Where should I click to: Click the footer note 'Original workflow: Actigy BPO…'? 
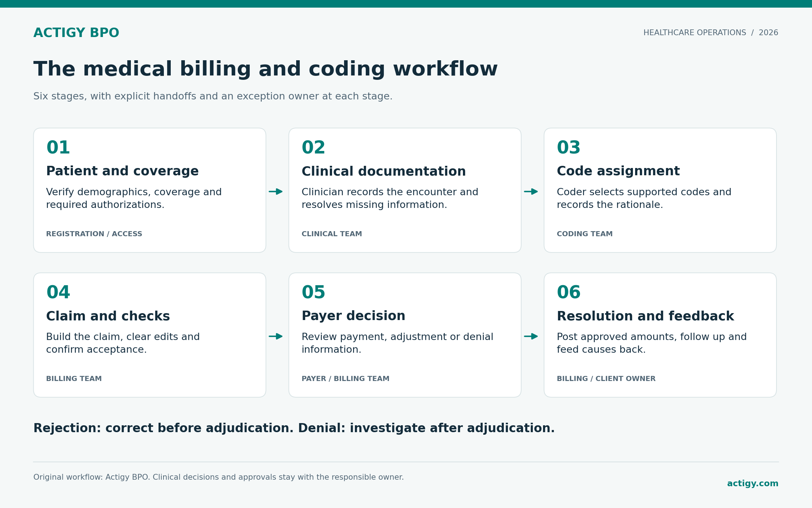tap(219, 477)
